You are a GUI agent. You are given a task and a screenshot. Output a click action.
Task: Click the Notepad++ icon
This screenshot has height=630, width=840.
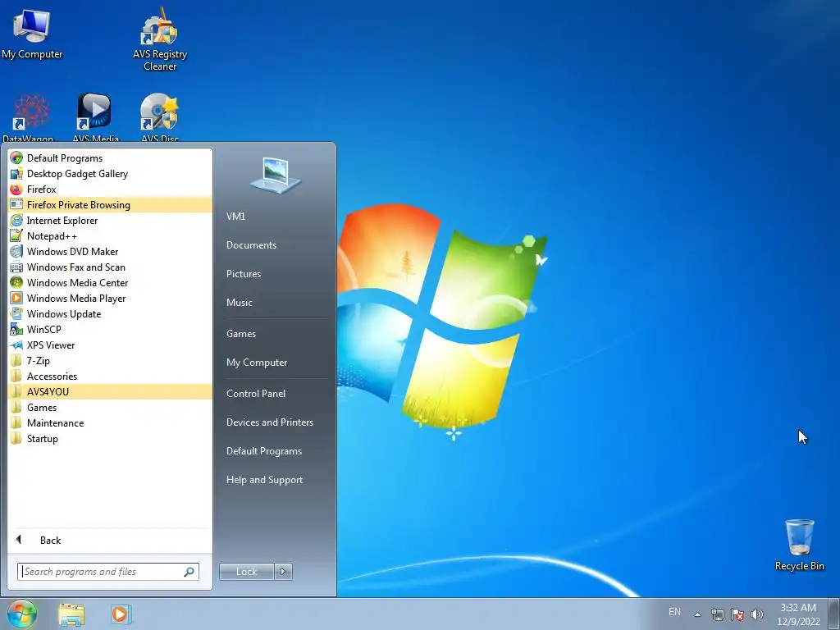coord(16,235)
